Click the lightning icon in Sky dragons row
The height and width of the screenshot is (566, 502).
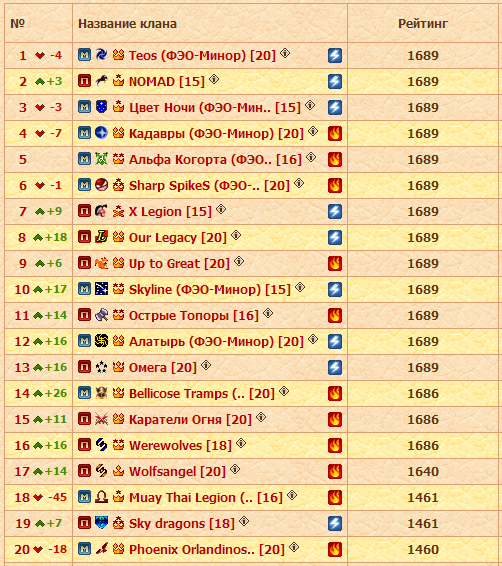tap(335, 523)
